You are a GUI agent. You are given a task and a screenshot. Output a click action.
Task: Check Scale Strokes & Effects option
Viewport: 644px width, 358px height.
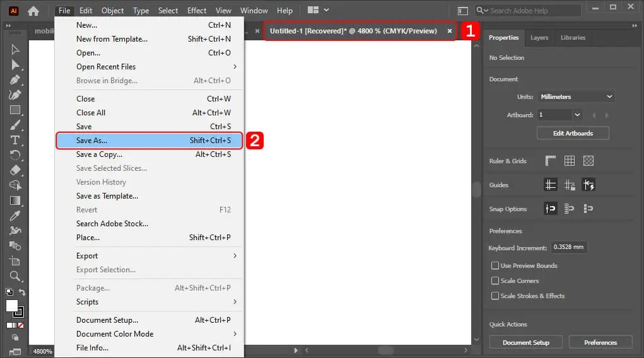tap(495, 296)
